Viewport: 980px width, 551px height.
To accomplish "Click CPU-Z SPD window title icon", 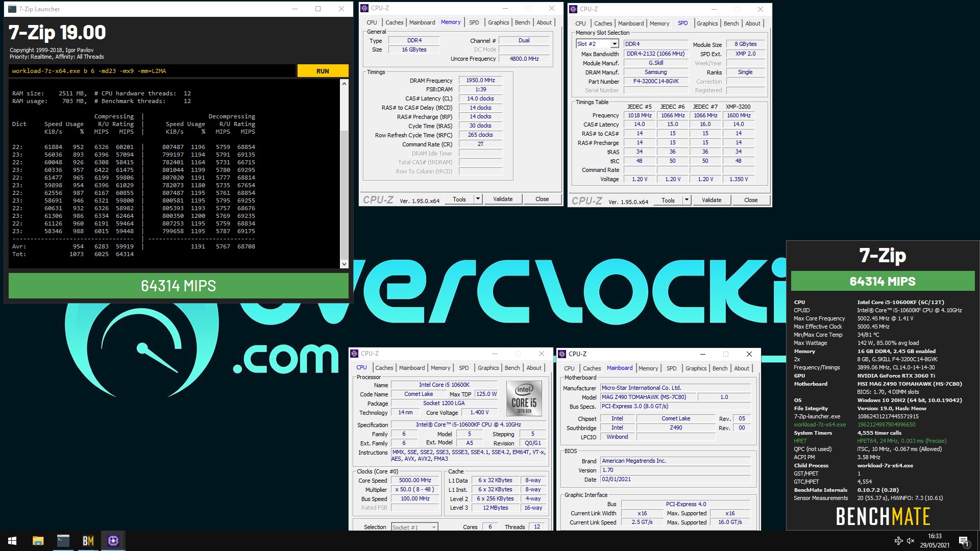I will click(573, 9).
